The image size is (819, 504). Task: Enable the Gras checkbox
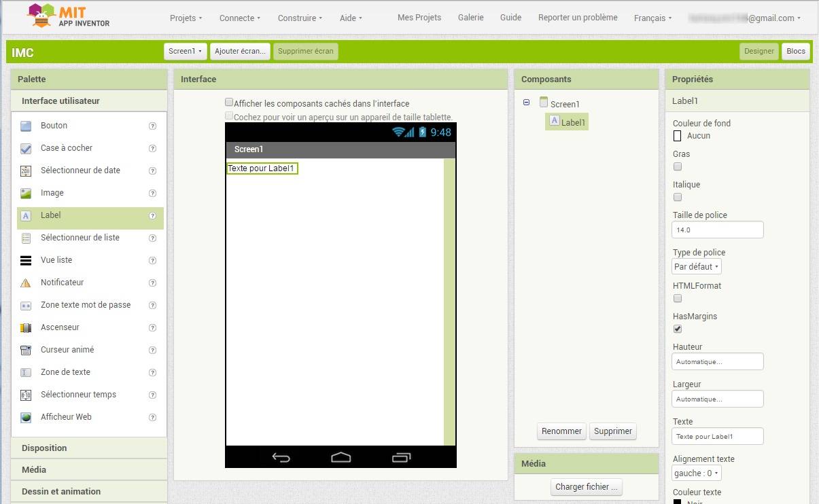(677, 166)
